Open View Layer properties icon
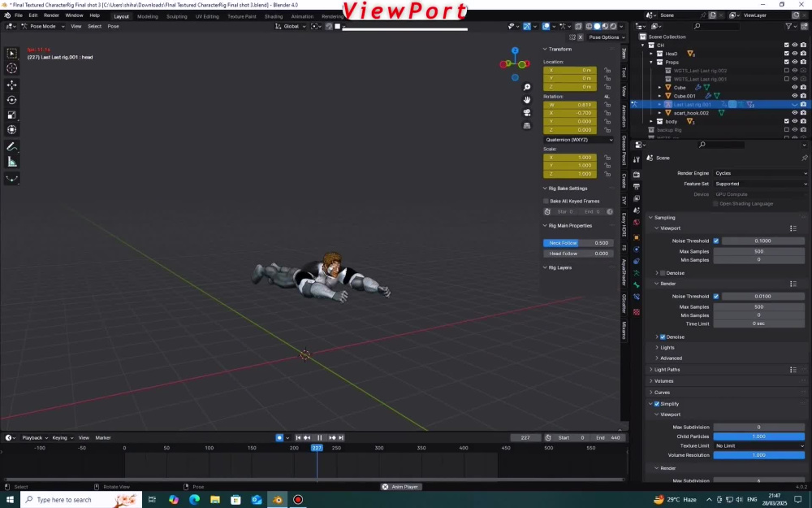The width and height of the screenshot is (812, 508). coord(637,198)
